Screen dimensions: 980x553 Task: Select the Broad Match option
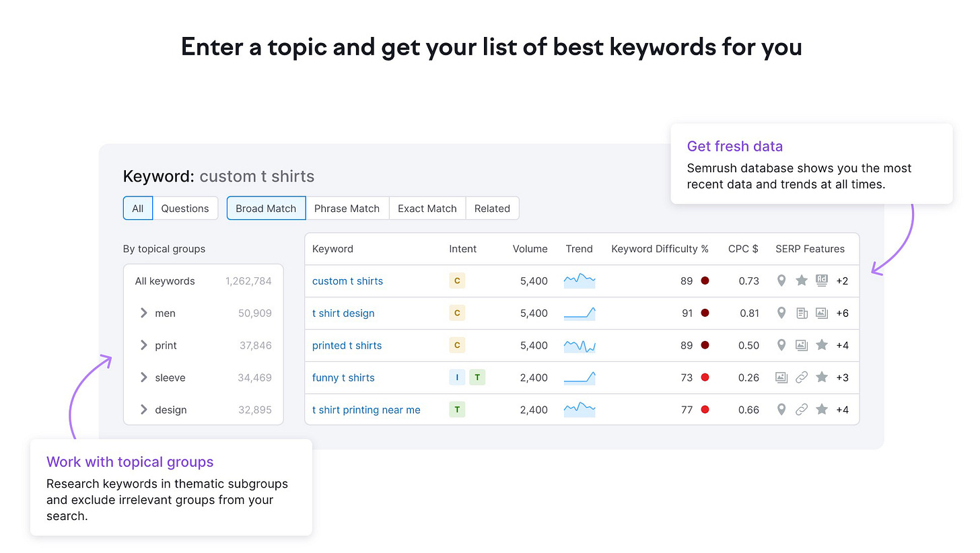(x=266, y=209)
